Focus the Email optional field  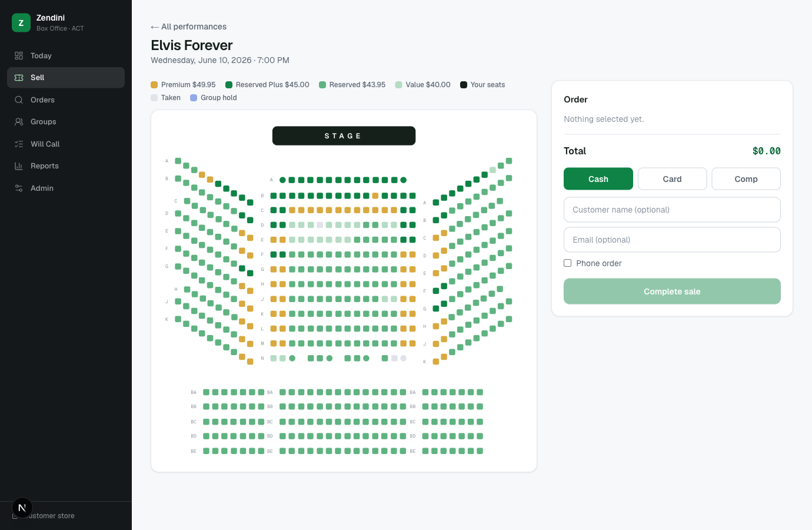point(672,240)
